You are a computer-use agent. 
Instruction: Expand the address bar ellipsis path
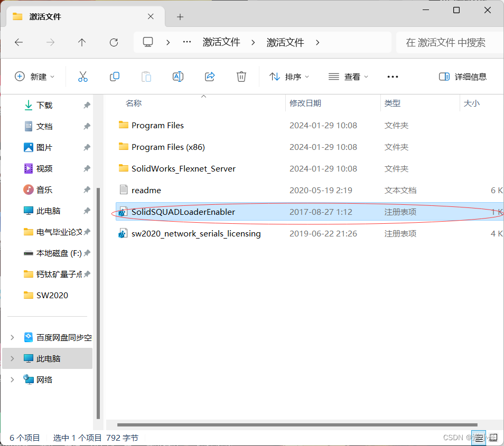(187, 42)
